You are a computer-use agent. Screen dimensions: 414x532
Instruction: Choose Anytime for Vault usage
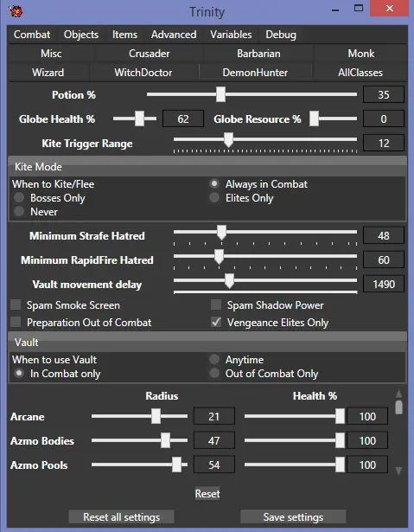[214, 359]
